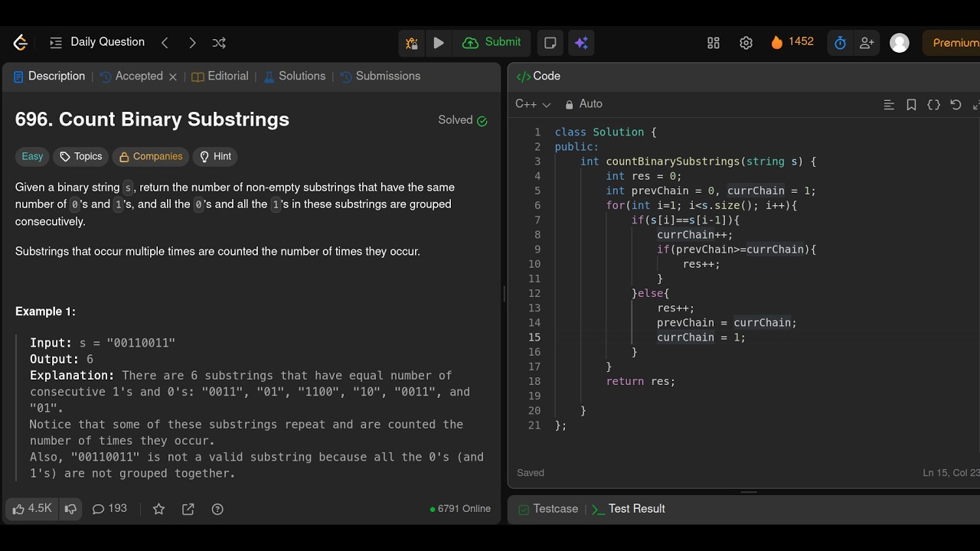Open the notes icon
This screenshot has height=551, width=980.
coord(550,43)
